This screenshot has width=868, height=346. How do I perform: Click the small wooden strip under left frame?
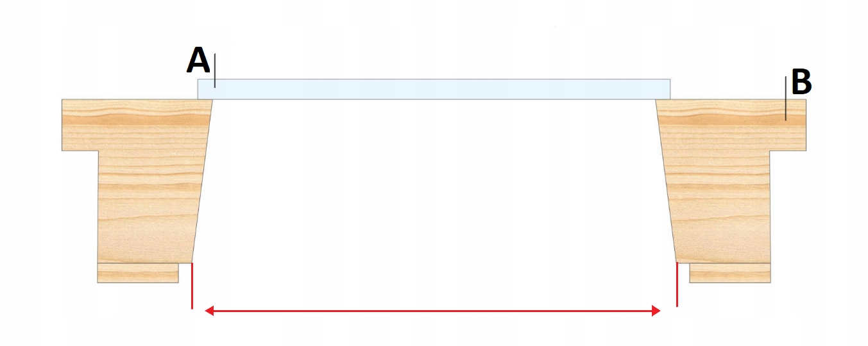[137, 273]
